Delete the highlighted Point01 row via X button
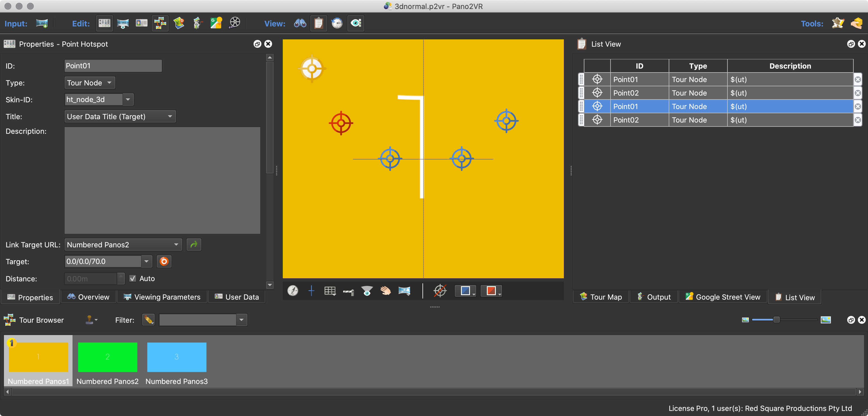This screenshot has height=416, width=868. [x=858, y=107]
